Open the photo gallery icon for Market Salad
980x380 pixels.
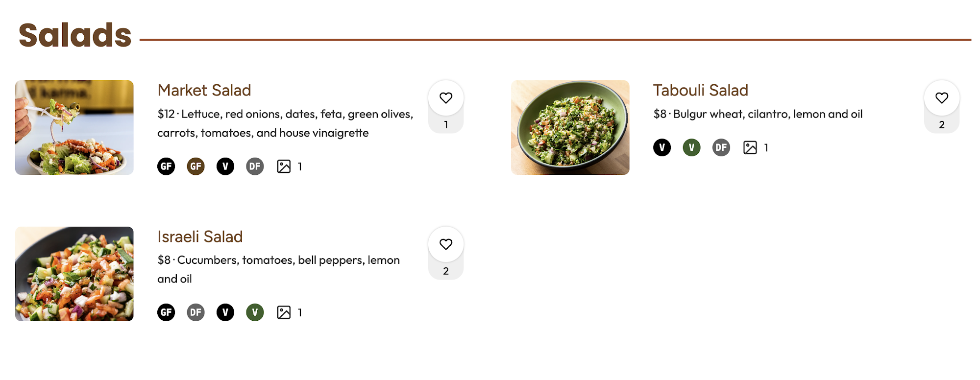(284, 166)
